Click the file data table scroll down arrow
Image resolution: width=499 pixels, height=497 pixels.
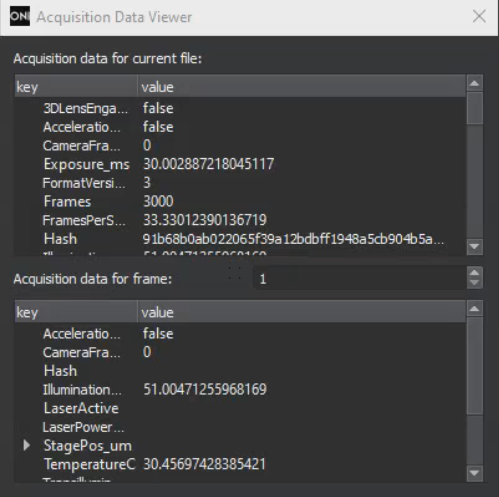[x=475, y=247]
